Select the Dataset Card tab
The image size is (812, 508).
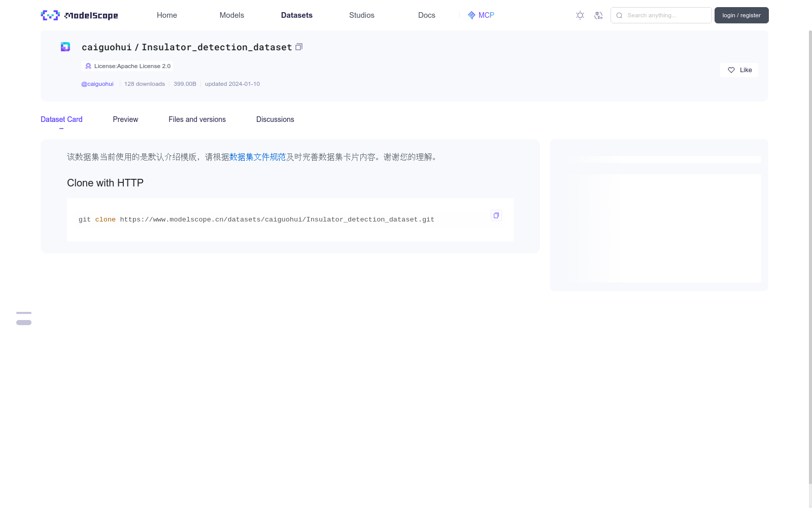pyautogui.click(x=61, y=119)
